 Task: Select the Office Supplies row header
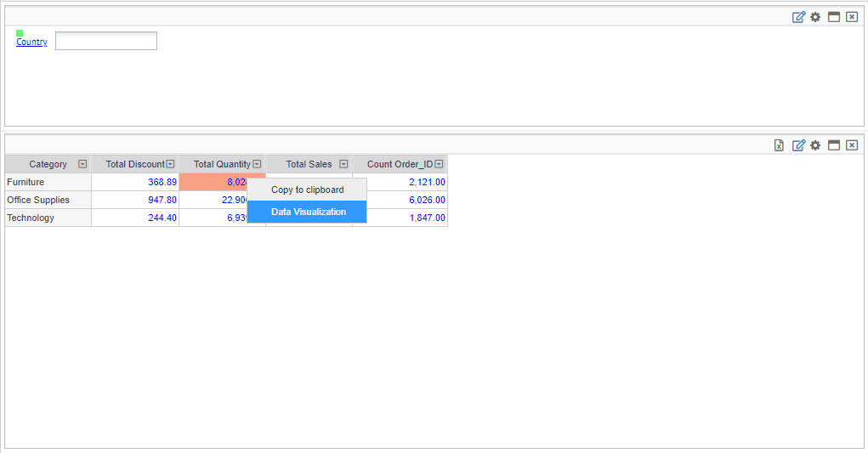pos(38,200)
